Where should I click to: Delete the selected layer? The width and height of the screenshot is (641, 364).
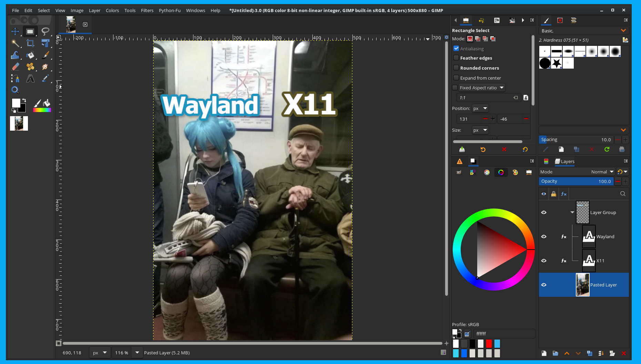623,353
